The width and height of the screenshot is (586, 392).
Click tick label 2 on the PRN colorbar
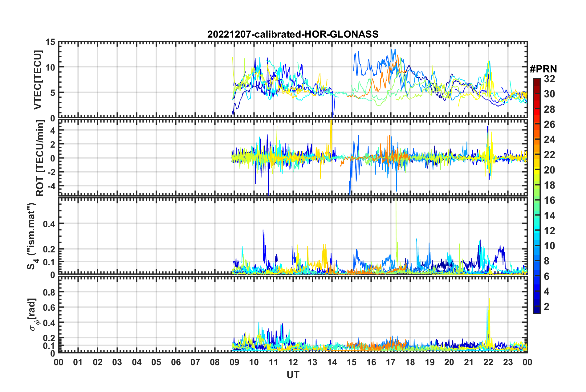547,307
